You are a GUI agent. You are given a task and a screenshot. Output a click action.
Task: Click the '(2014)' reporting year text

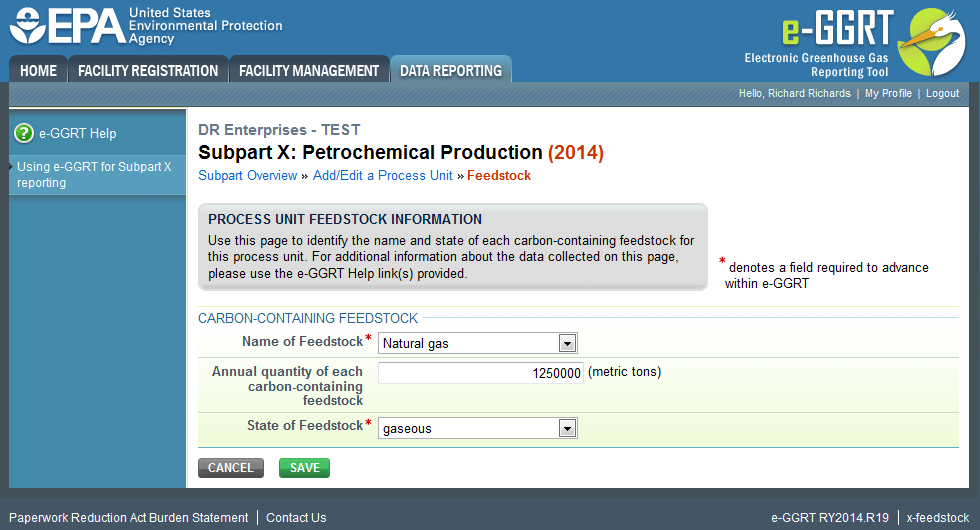pos(576,152)
